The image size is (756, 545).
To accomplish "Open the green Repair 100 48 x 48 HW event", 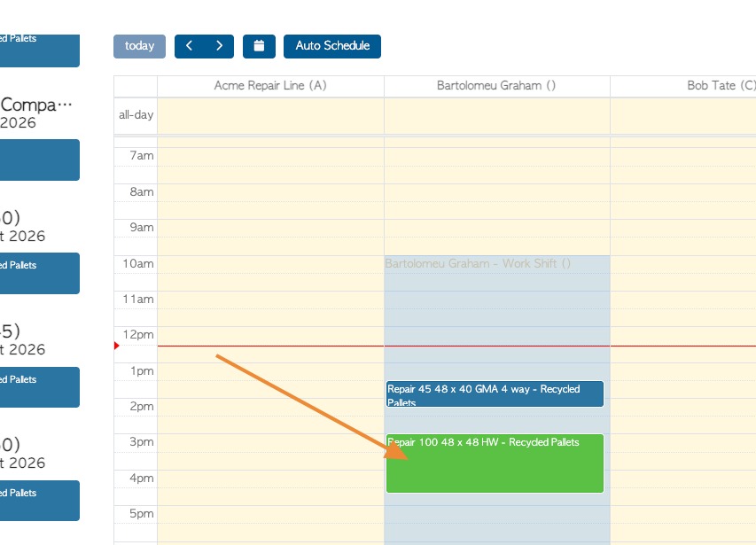I will 495,463.
